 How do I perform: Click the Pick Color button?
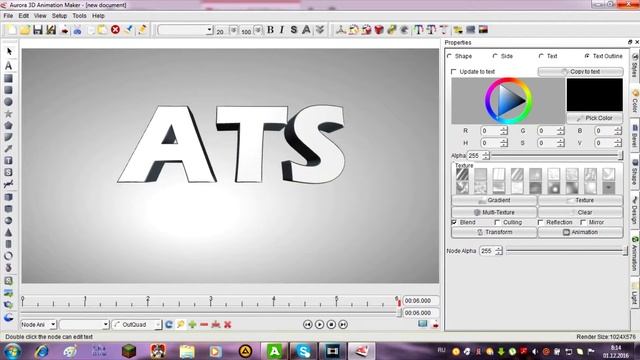[594, 118]
